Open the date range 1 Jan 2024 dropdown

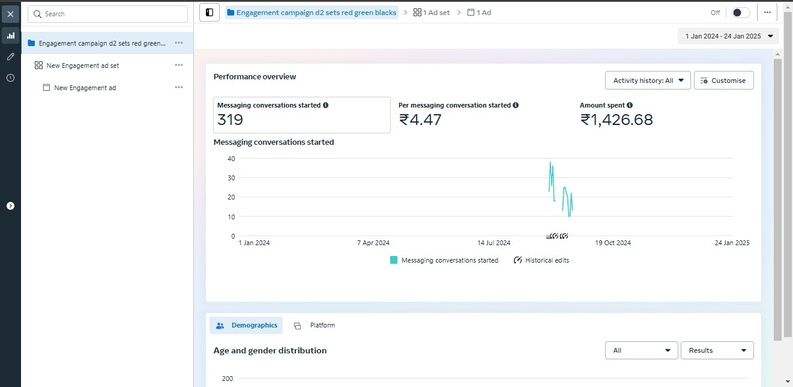coord(728,36)
